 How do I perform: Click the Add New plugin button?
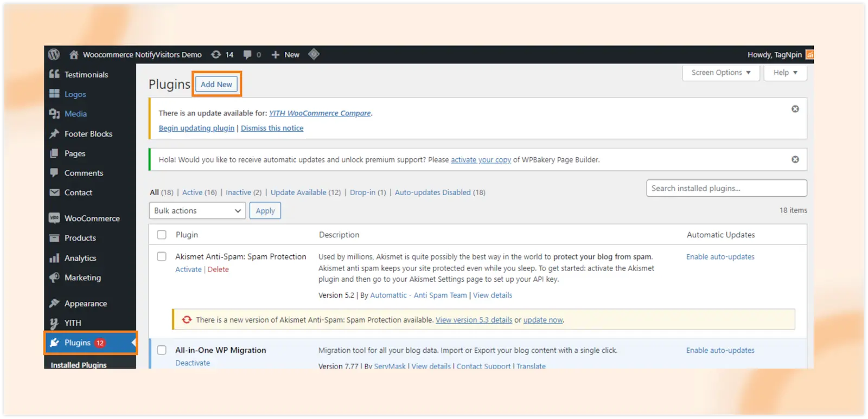point(216,85)
